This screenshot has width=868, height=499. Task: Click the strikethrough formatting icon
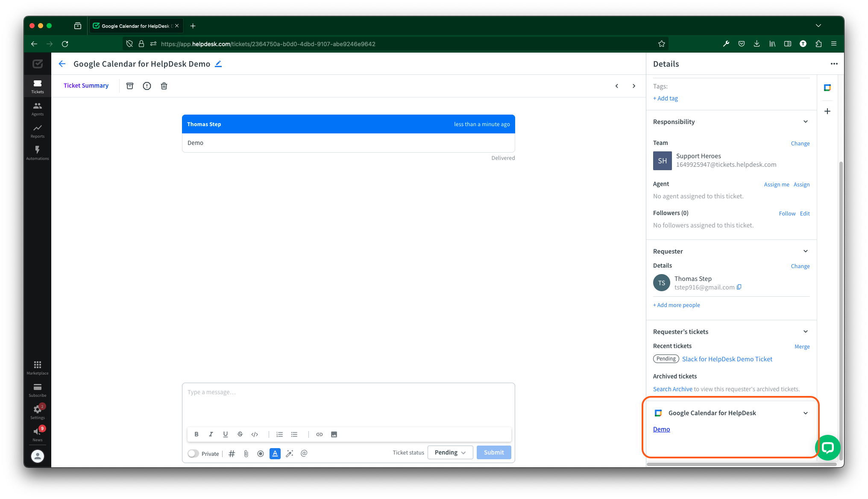240,434
